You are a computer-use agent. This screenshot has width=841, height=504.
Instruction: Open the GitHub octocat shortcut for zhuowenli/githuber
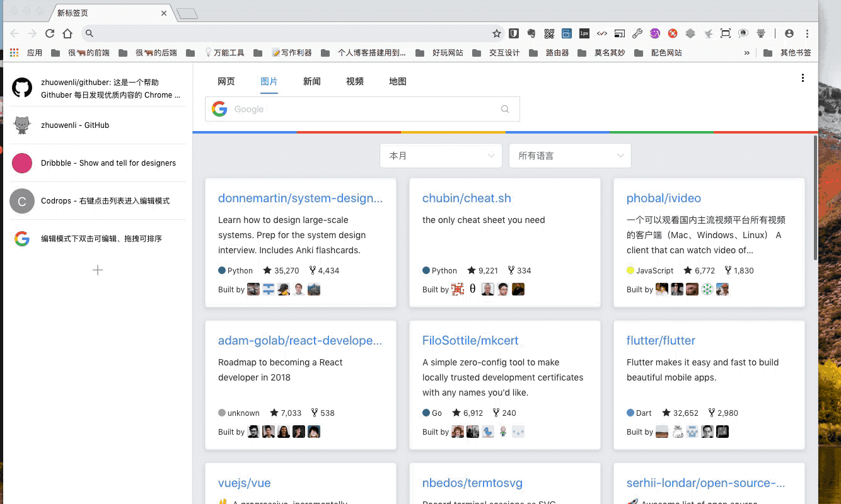point(22,88)
